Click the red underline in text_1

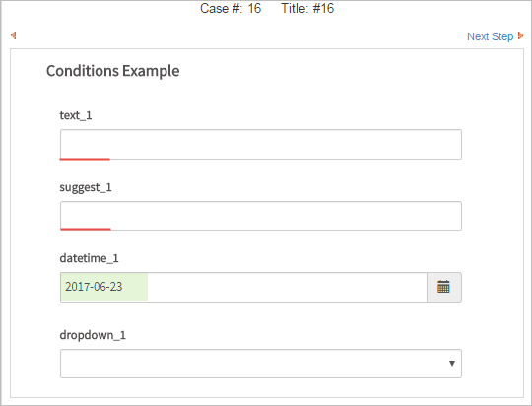point(85,159)
